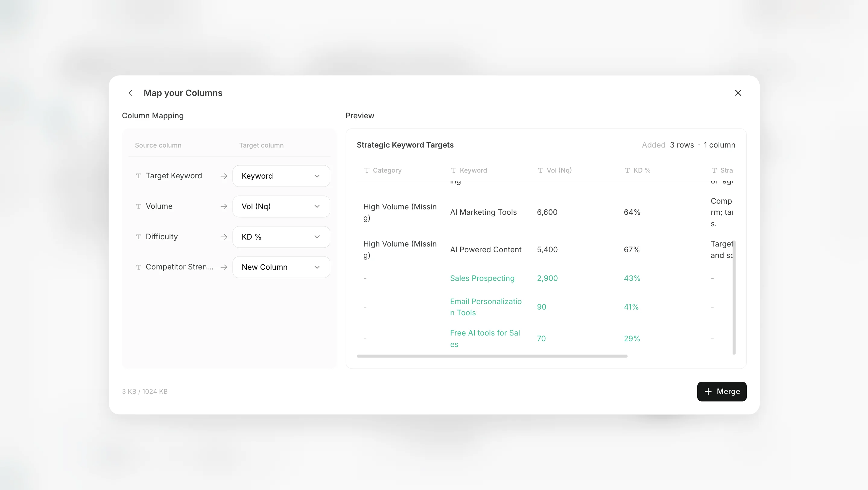Click the Difficulty source column label
Image resolution: width=868 pixels, height=490 pixels.
click(161, 237)
